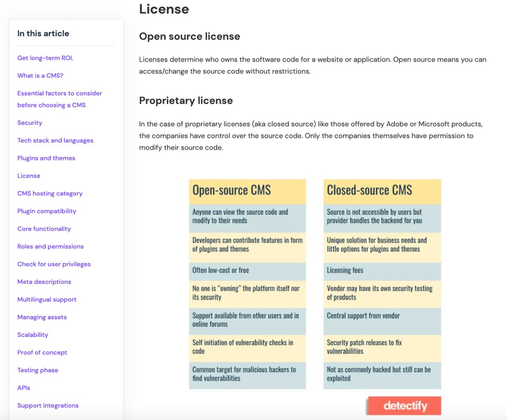Click the main 'License' page heading
Viewport: 507px width, 420px height.
click(164, 9)
